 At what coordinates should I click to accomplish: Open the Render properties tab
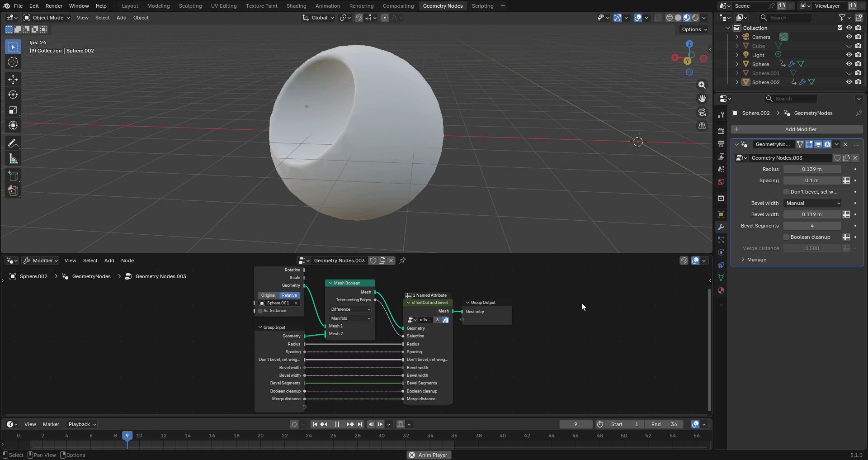pyautogui.click(x=721, y=131)
